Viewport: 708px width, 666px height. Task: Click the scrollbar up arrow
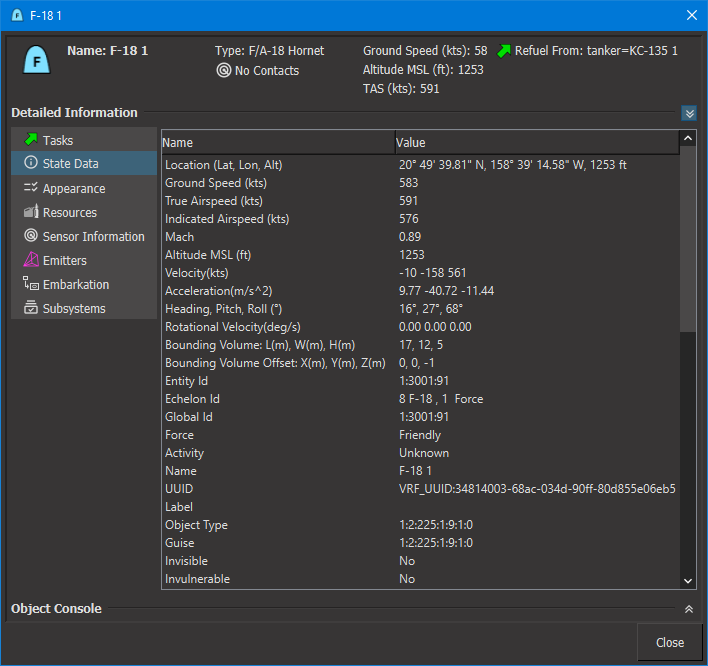point(688,138)
